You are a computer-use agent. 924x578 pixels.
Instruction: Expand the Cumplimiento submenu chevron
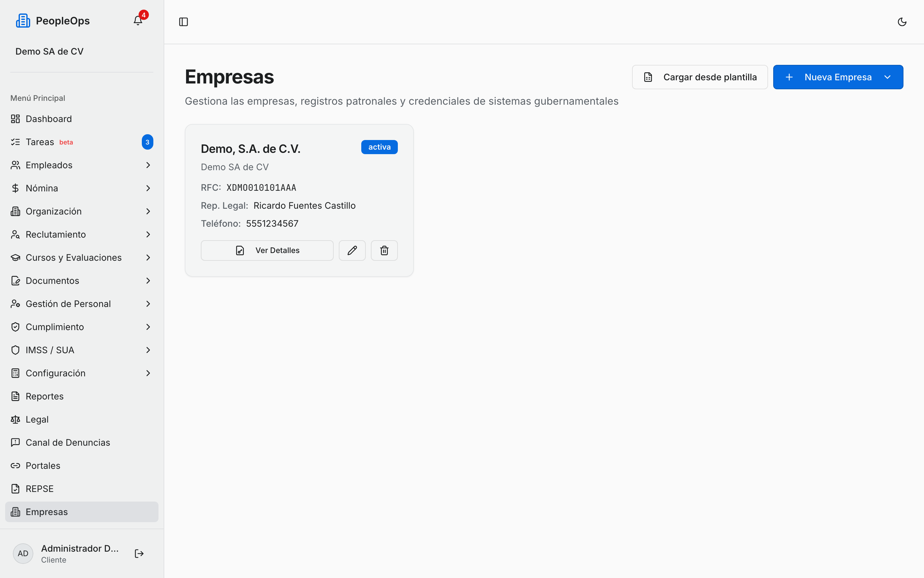(148, 327)
